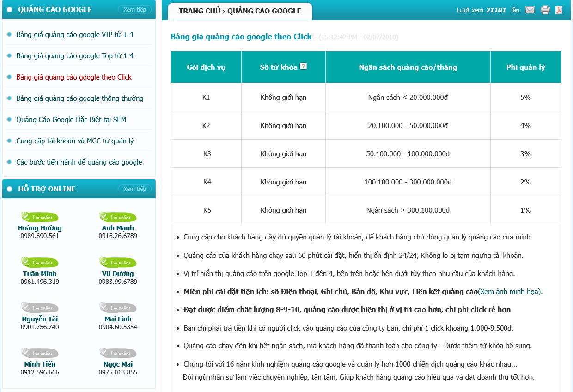Viewport: 573px width, 392px height.
Task: Select Bảng giá quảng cáo google theo Click
Action: (x=74, y=77)
